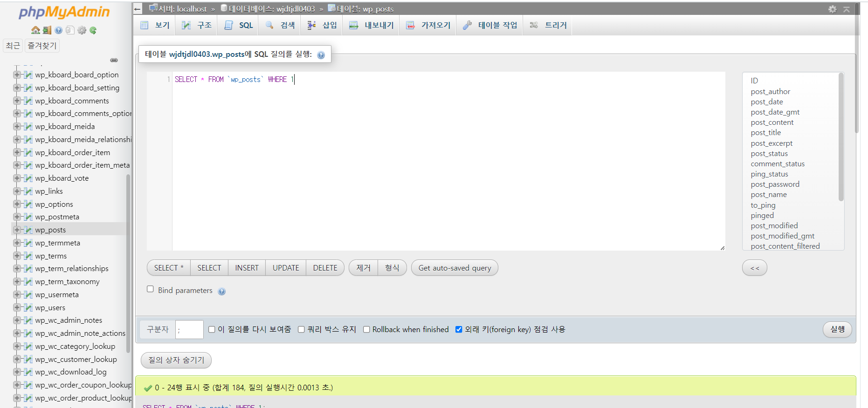This screenshot has height=408, width=868.
Task: Open the 내보내기 (Export) tab
Action: [x=371, y=25]
